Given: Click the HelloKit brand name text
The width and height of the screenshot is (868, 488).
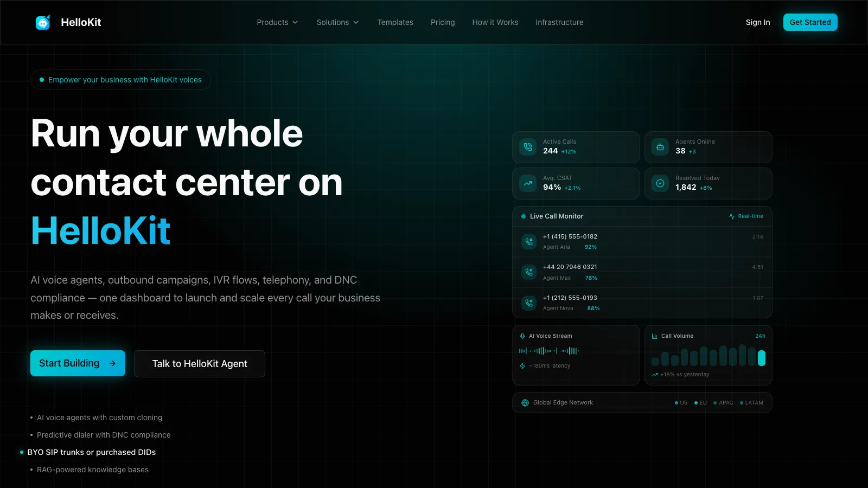Looking at the screenshot, I should pyautogui.click(x=81, y=22).
